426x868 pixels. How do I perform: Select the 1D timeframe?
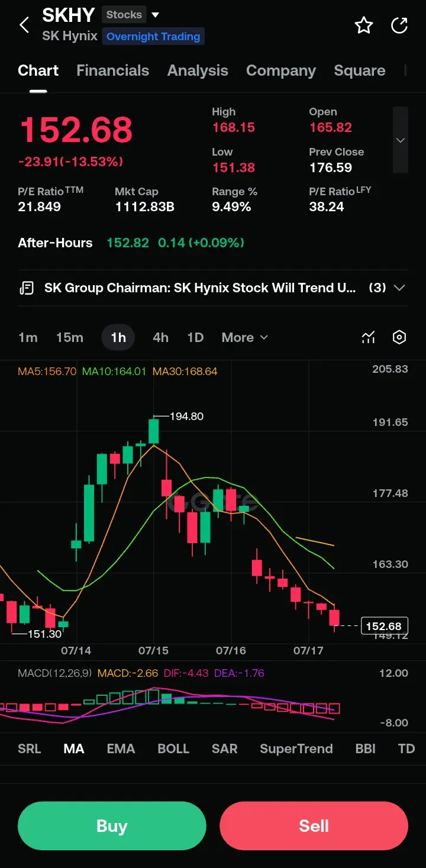click(x=195, y=337)
